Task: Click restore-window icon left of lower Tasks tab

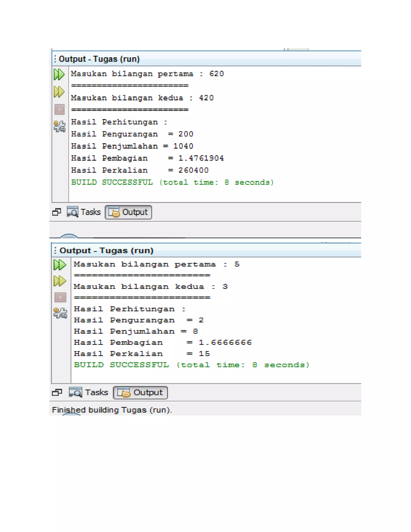Action: point(57,392)
